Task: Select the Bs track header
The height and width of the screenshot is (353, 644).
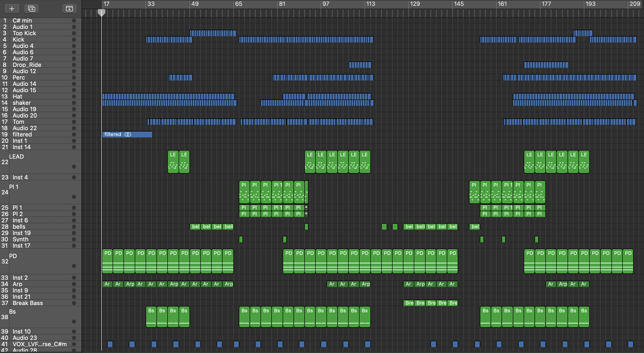Action: tap(40, 317)
